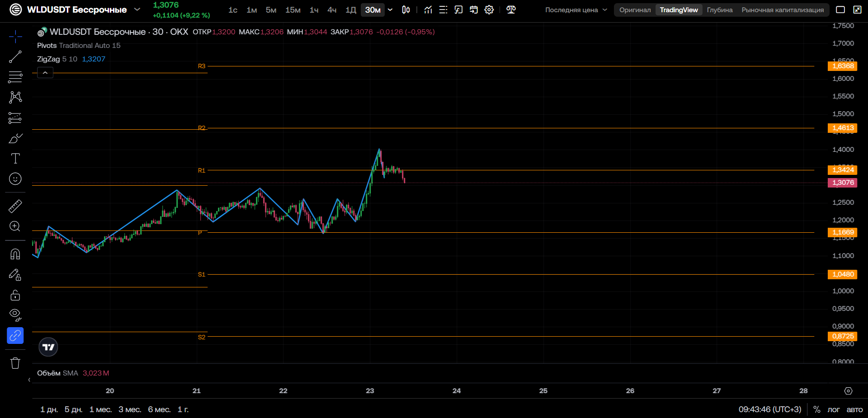Delete drawings with the trash icon
Image resolution: width=868 pixels, height=418 pixels.
(x=15, y=363)
